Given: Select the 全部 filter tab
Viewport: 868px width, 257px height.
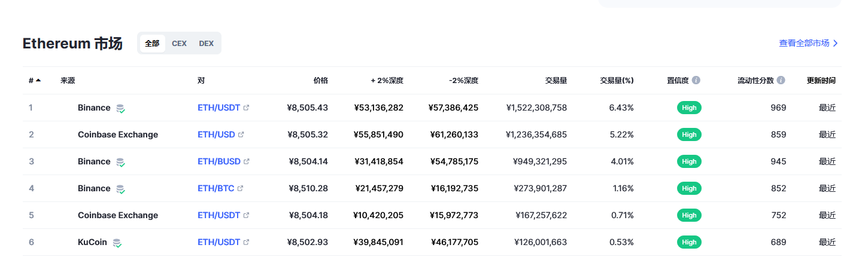Looking at the screenshot, I should click(x=152, y=44).
